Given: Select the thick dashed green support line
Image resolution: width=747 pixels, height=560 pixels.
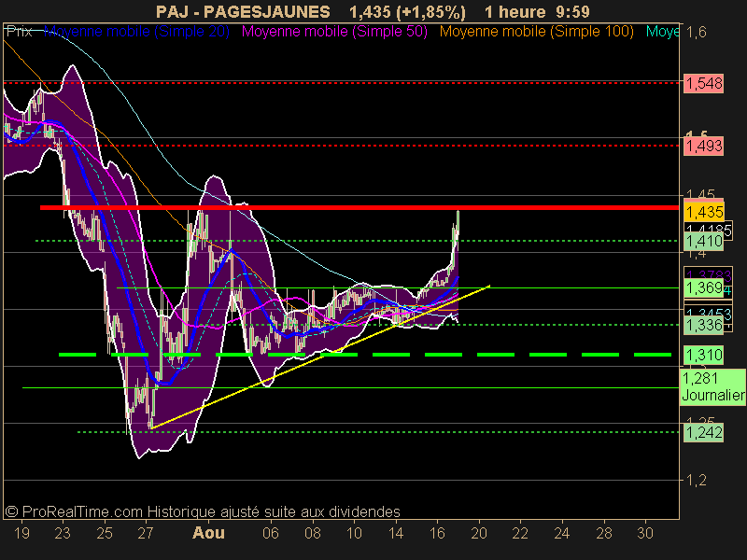Looking at the screenshot, I should tap(365, 355).
